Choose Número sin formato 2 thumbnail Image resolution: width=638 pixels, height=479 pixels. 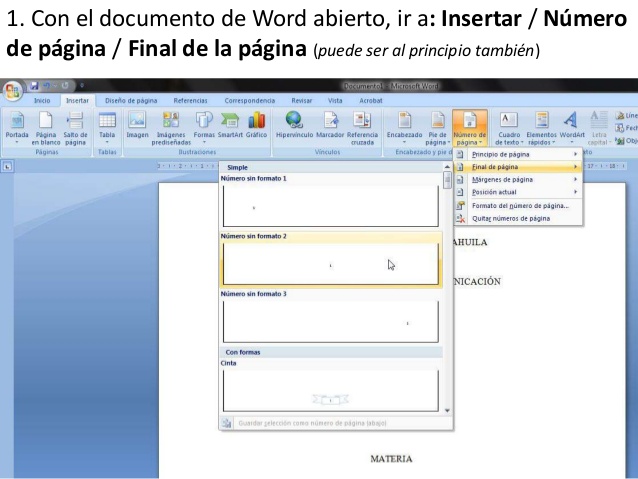(331, 264)
